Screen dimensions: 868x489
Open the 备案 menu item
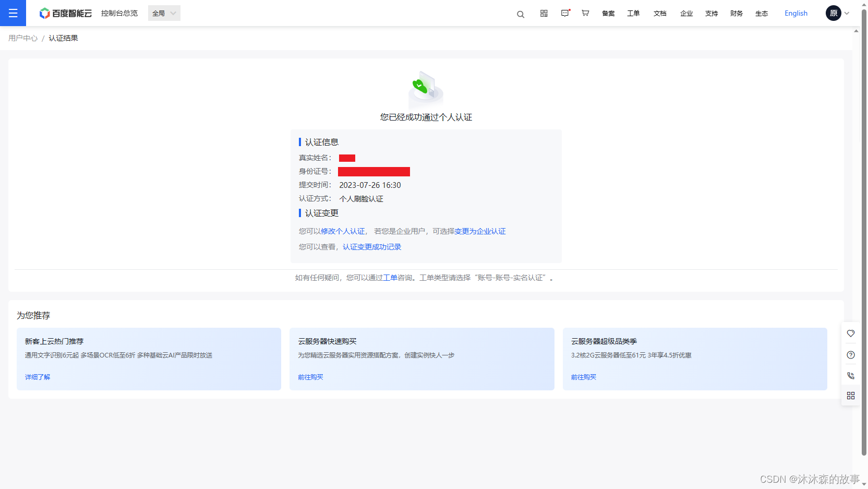pyautogui.click(x=608, y=14)
